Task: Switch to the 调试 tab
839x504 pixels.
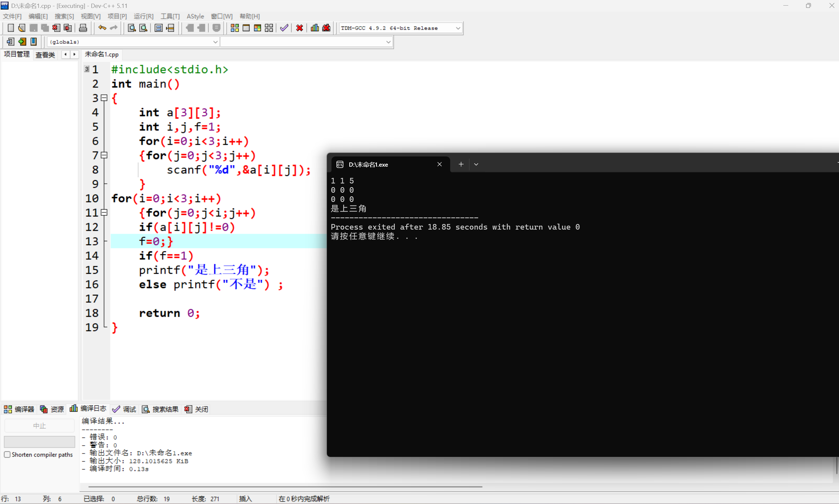Action: coord(124,409)
